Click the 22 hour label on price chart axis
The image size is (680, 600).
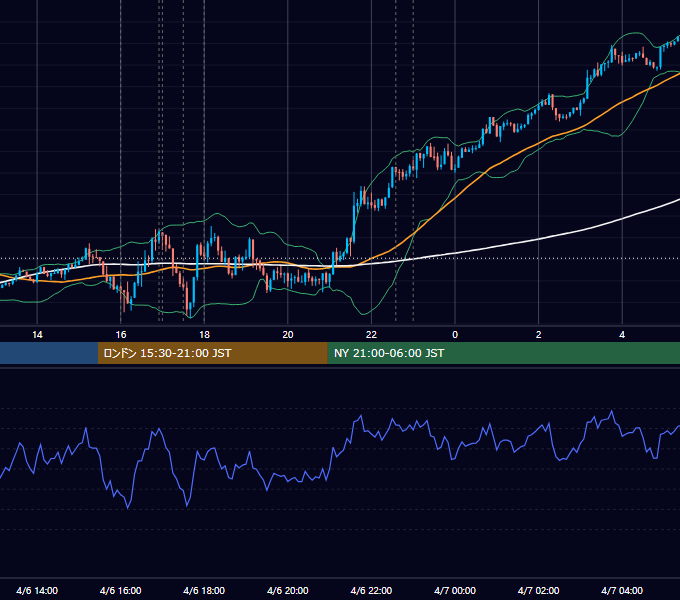coord(371,335)
